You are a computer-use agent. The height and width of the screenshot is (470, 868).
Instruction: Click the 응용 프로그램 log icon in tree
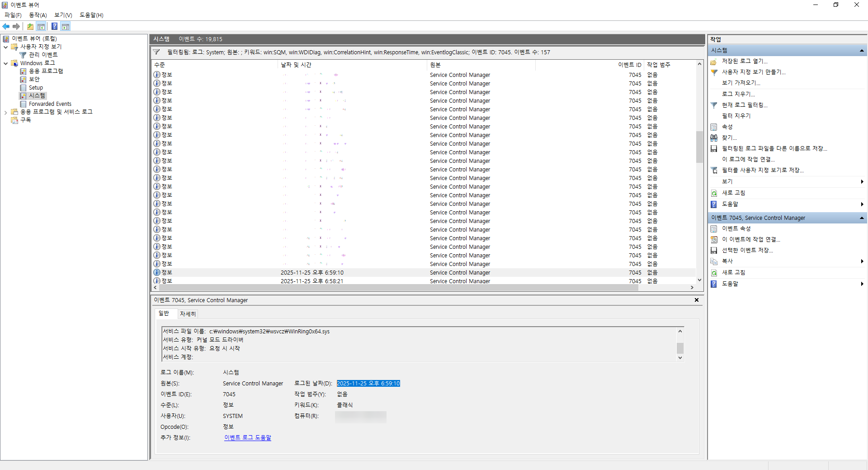[23, 71]
